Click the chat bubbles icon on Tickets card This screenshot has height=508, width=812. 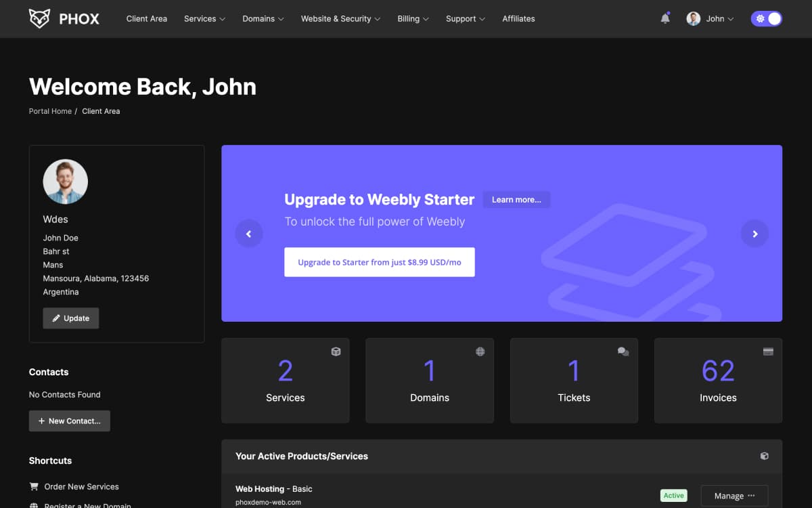click(x=623, y=352)
